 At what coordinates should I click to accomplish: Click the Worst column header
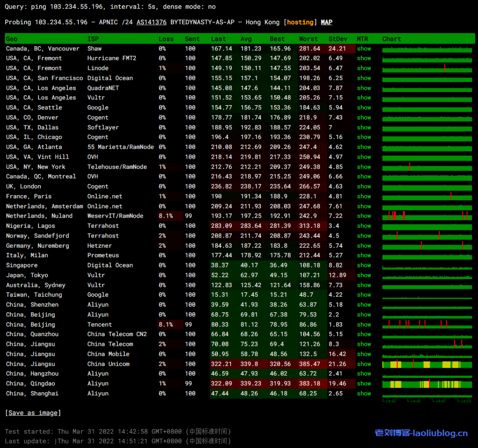click(308, 39)
